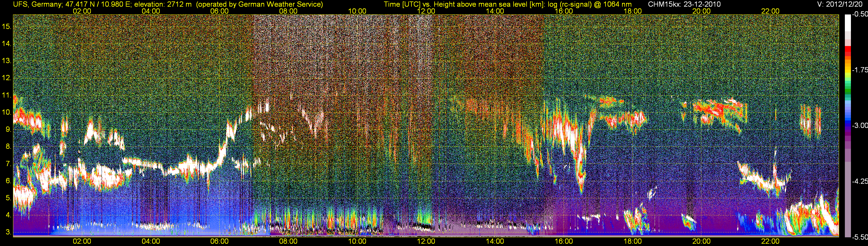
Task: Click the '12:00' label on the bottom time axis
Action: click(x=426, y=242)
